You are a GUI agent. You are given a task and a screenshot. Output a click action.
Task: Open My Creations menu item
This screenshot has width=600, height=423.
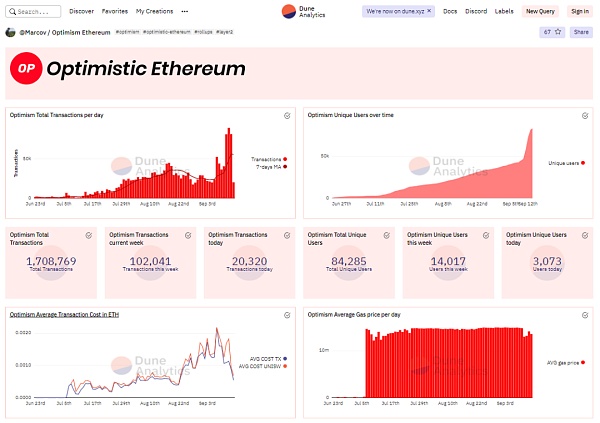154,11
